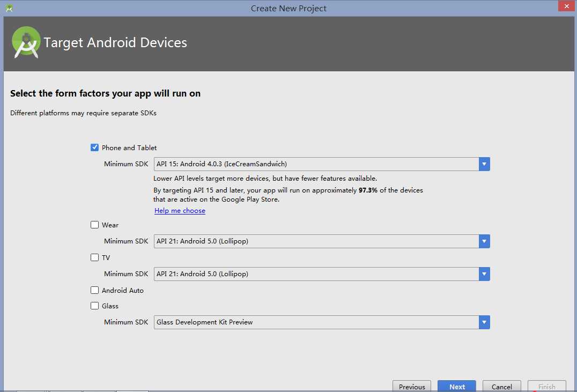Click the Android Auto label
Image resolution: width=577 pixels, height=392 pixels.
pos(123,291)
